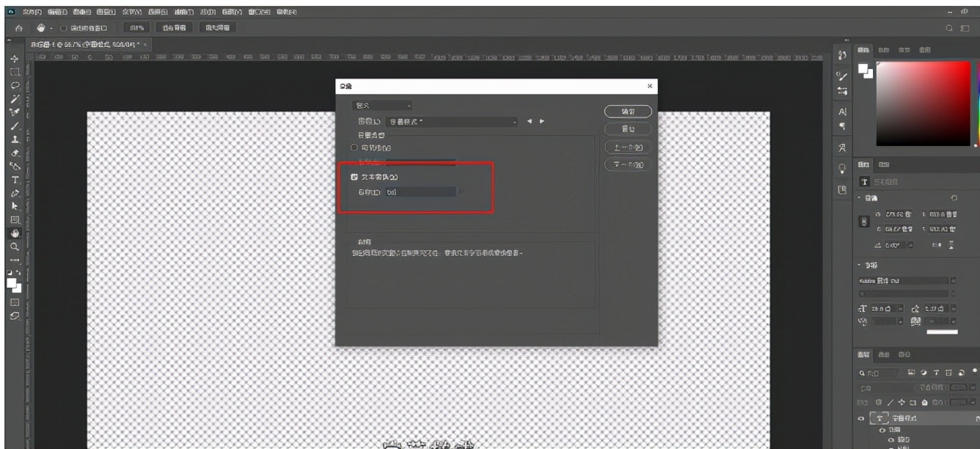The width and height of the screenshot is (980, 449).
Task: Select the Move tool
Action: click(14, 59)
